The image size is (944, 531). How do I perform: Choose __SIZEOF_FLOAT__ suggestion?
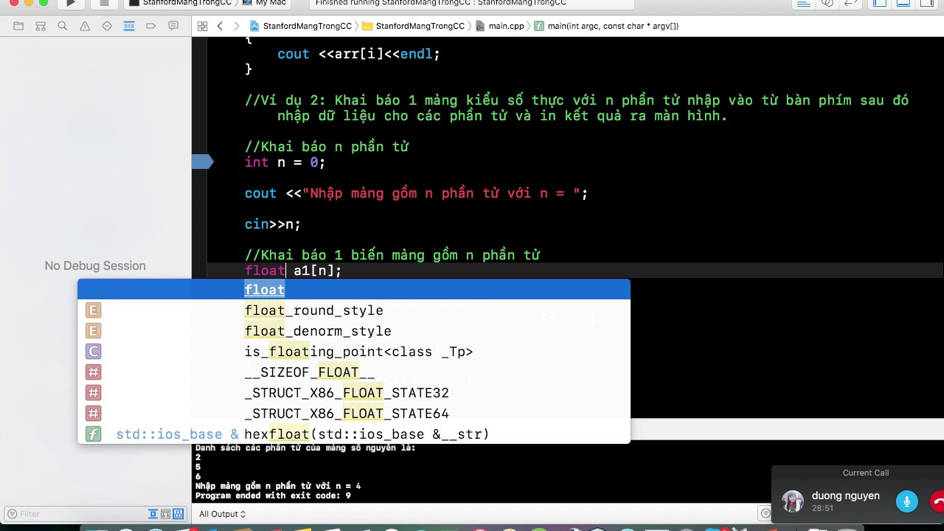(x=354, y=372)
